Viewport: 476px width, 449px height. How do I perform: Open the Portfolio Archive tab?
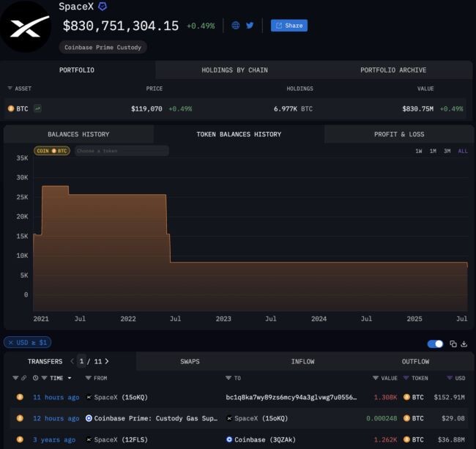[x=393, y=70]
